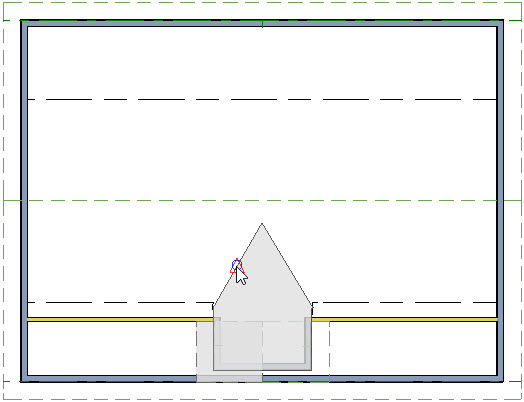Click the yellow knee wall right of the dormer

pyautogui.click(x=404, y=320)
